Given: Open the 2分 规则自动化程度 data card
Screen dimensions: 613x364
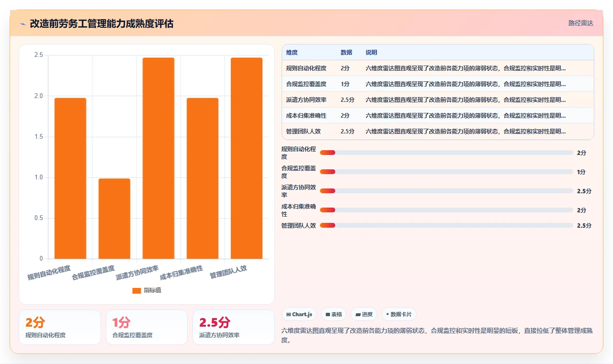Looking at the screenshot, I should [60, 327].
